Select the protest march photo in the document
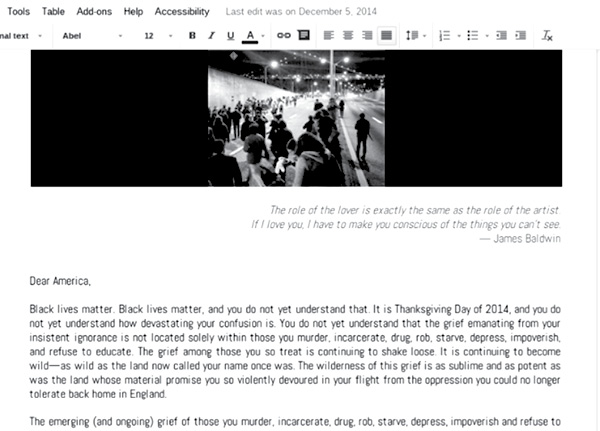The image size is (600, 431). click(x=296, y=118)
